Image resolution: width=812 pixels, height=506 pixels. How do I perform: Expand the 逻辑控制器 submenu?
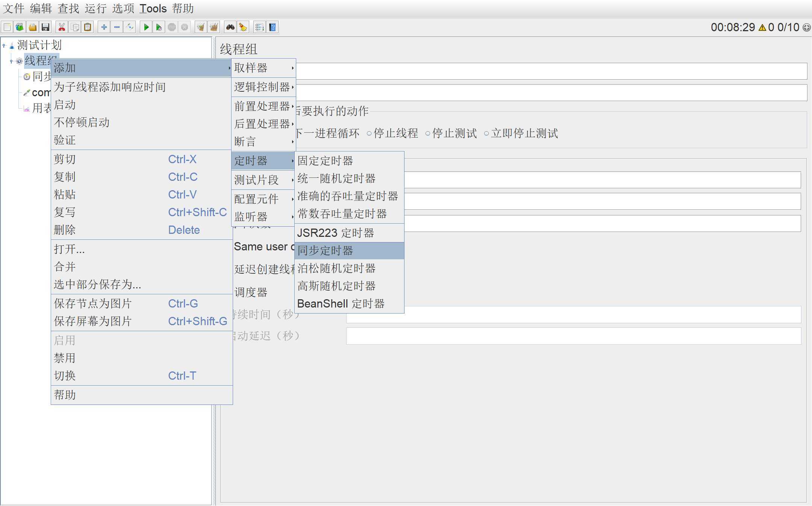264,87
